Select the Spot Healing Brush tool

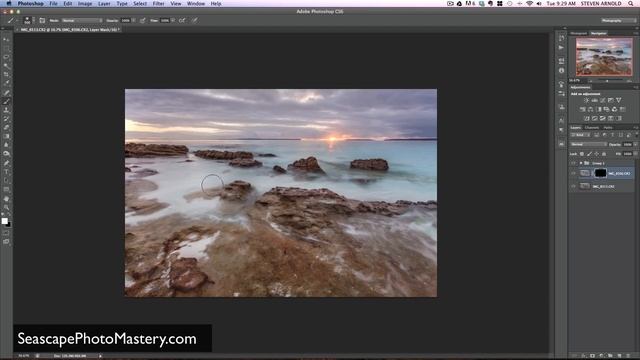coord(6,93)
